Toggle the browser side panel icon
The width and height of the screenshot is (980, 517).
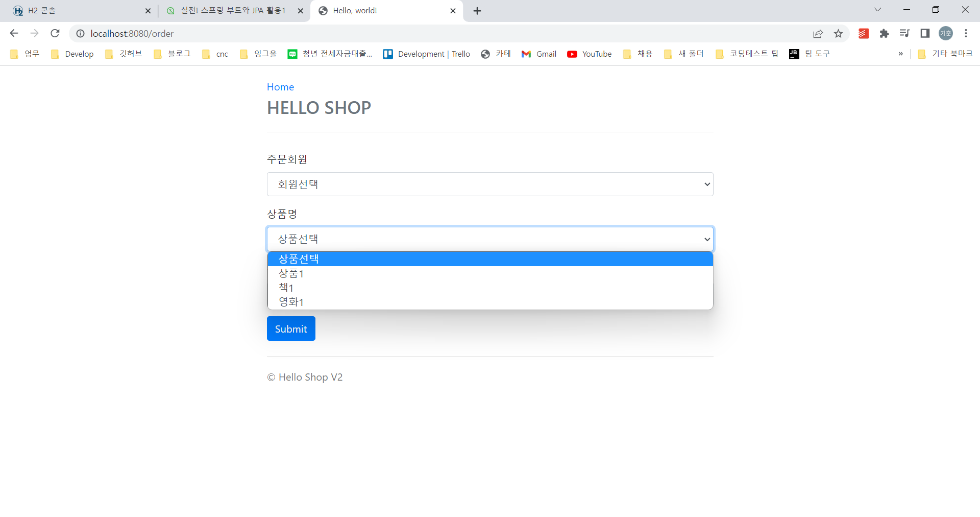point(925,33)
